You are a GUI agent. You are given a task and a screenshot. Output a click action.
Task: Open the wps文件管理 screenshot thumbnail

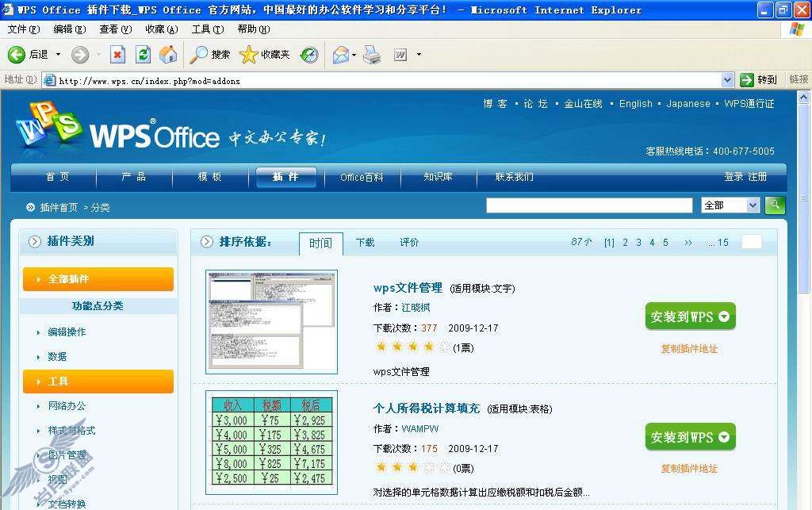271,322
